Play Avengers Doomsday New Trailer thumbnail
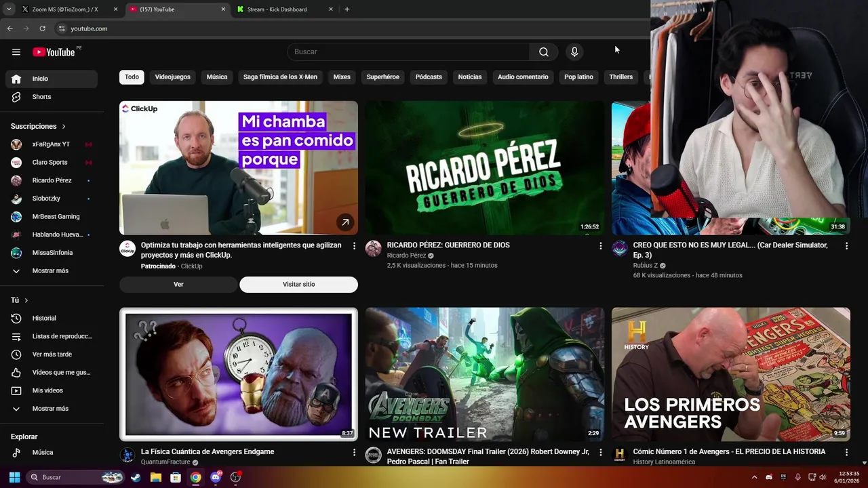 [x=484, y=374]
